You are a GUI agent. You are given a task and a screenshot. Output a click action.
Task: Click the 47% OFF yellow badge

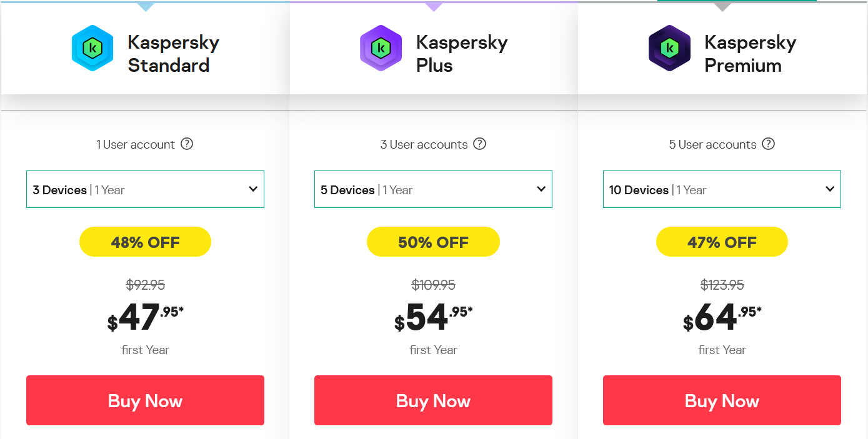(x=722, y=242)
